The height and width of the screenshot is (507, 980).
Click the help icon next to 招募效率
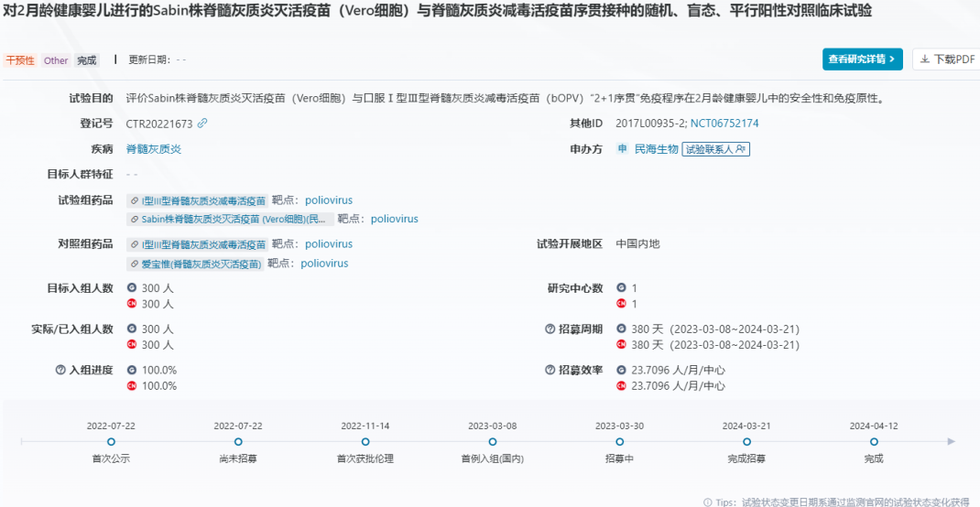(550, 370)
